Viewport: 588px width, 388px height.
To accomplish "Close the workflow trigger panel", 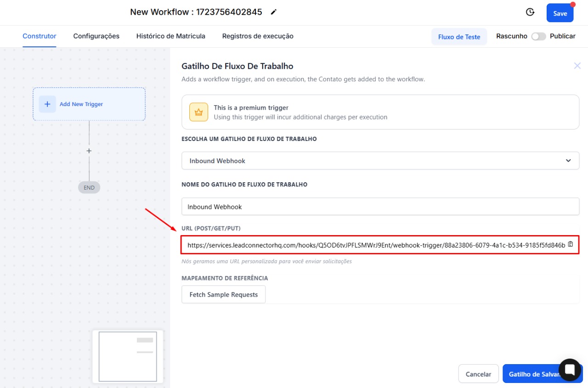I will [x=577, y=66].
